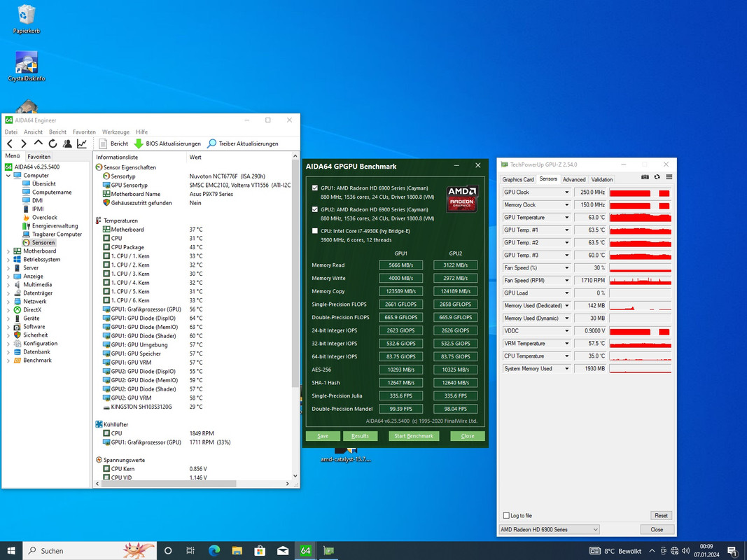Expand Betriebssystem node in AIDA64 tree
Image resolution: width=747 pixels, height=560 pixels.
8,260
